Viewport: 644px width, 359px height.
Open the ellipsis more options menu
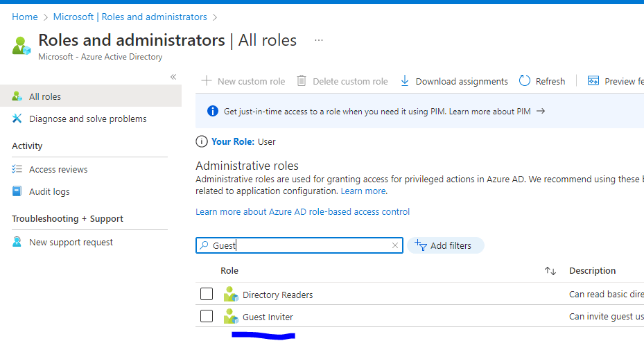click(x=319, y=40)
